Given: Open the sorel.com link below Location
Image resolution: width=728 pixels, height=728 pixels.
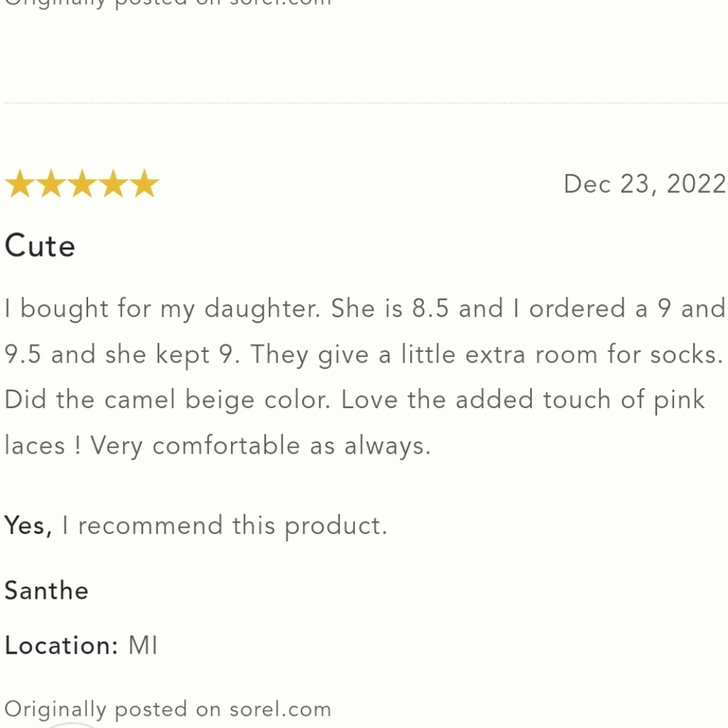Looking at the screenshot, I should coord(280,709).
